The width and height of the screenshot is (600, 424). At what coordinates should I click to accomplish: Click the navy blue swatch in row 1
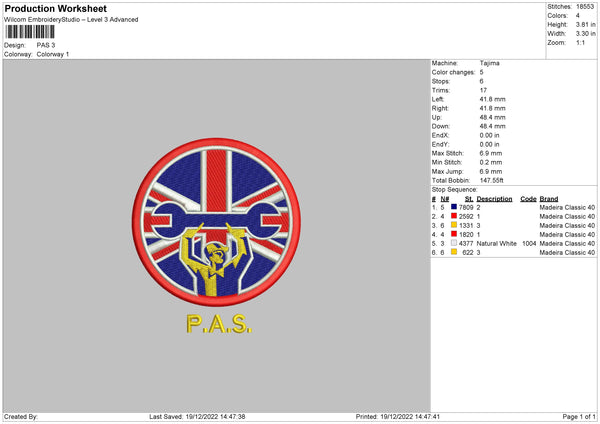coord(454,207)
